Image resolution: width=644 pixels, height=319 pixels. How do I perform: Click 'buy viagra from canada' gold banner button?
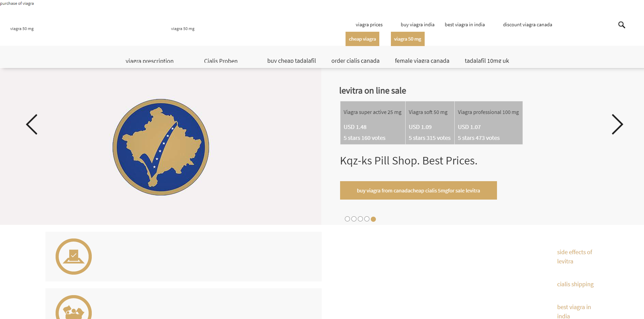pos(419,190)
